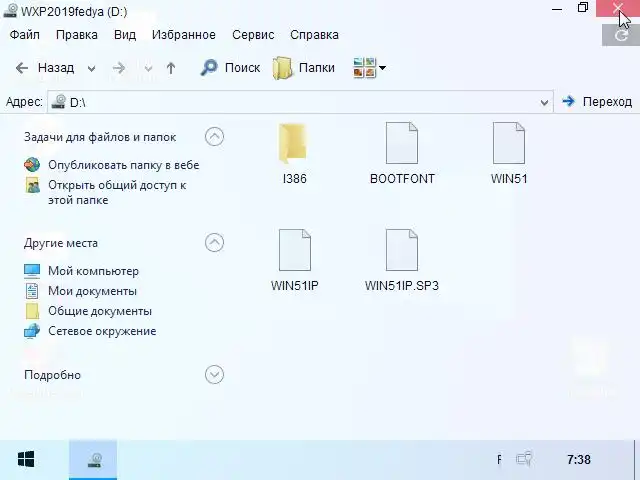This screenshot has height=480, width=640.
Task: Open the Views dropdown arrow
Action: pyautogui.click(x=382, y=68)
